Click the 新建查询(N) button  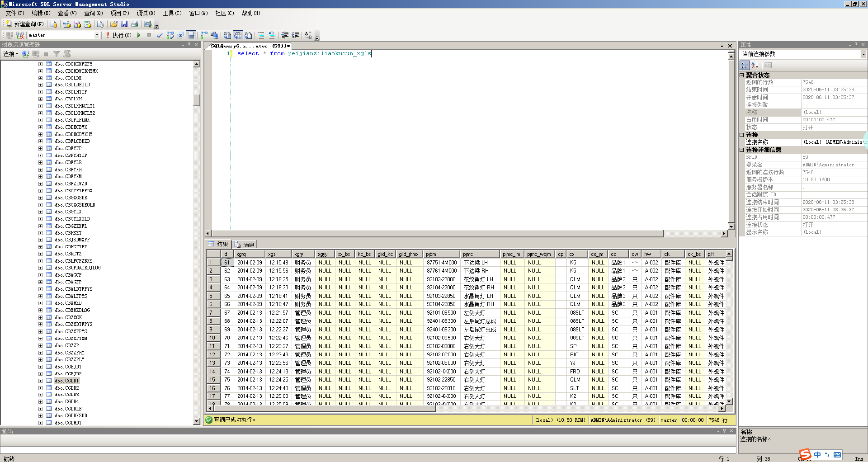25,24
